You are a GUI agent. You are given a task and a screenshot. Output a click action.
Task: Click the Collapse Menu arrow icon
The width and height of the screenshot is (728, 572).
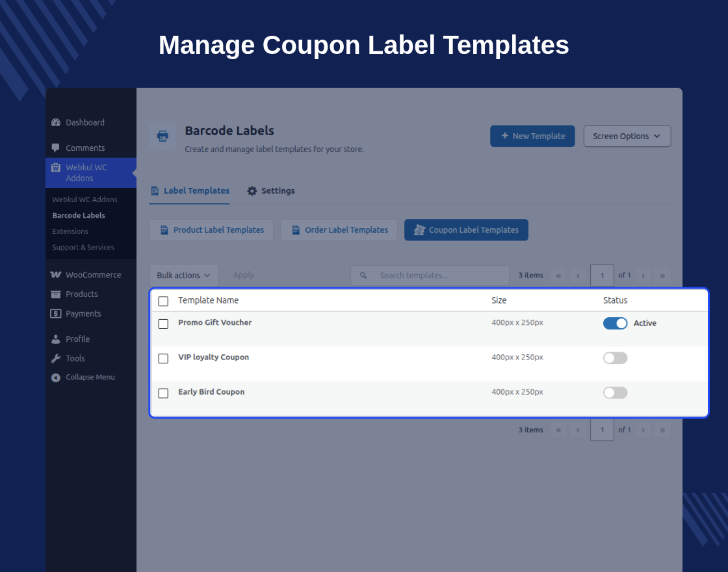click(56, 378)
